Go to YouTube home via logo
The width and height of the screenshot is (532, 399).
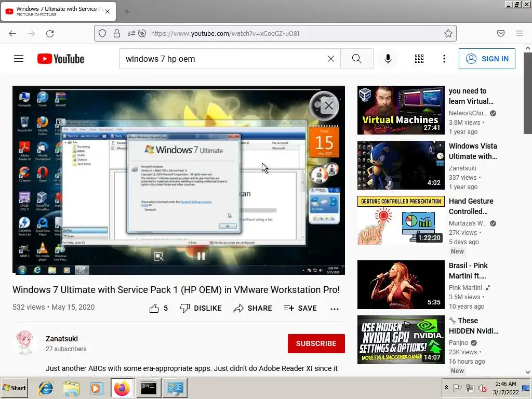pyautogui.click(x=61, y=59)
